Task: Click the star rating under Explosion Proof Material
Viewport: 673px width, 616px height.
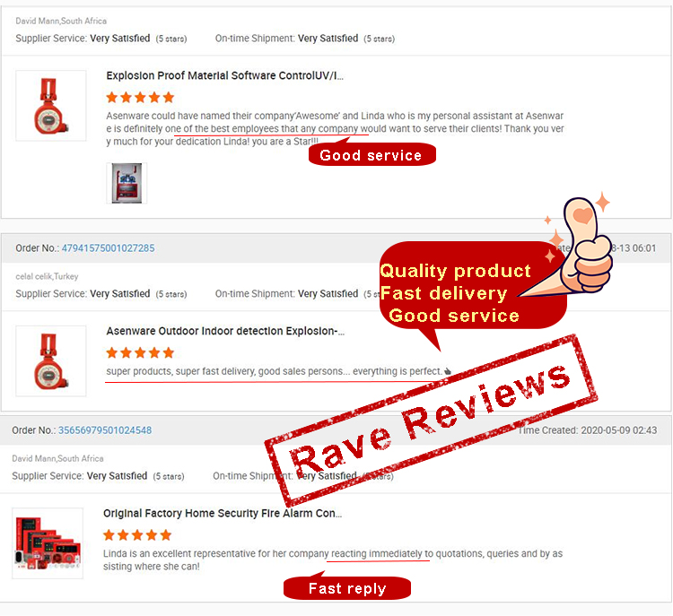Action: click(x=140, y=98)
